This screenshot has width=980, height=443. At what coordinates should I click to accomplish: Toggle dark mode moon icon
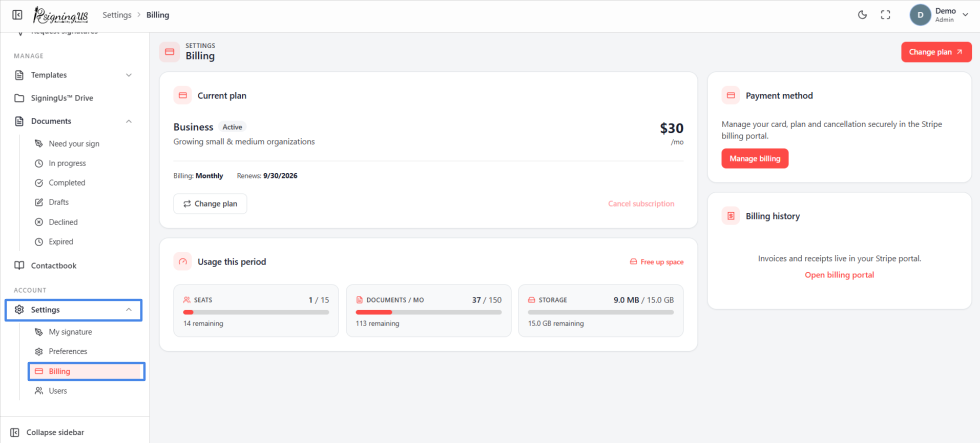(x=862, y=15)
